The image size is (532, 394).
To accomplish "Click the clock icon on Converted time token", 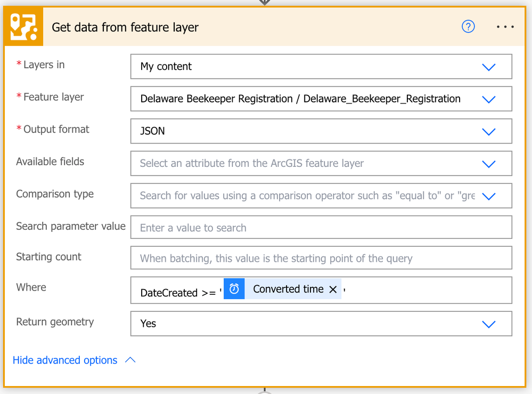I will 234,289.
